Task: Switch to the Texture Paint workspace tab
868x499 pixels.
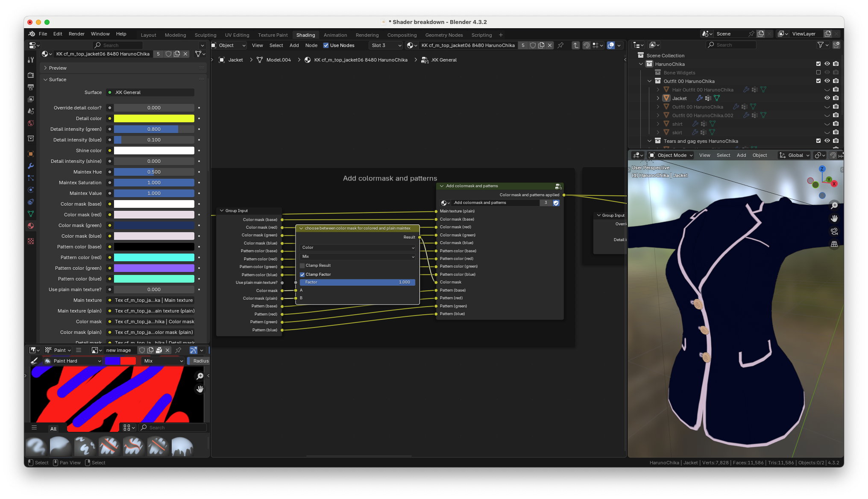Action: coord(273,35)
